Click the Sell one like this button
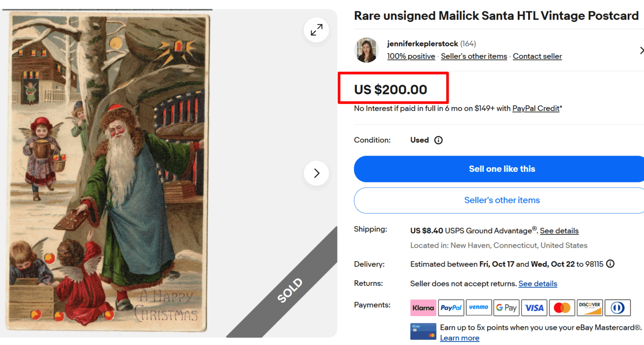The height and width of the screenshot is (345, 644). [x=501, y=169]
